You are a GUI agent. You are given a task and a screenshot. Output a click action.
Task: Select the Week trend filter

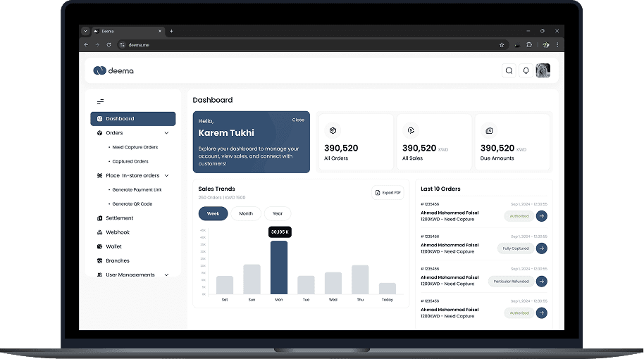(213, 213)
